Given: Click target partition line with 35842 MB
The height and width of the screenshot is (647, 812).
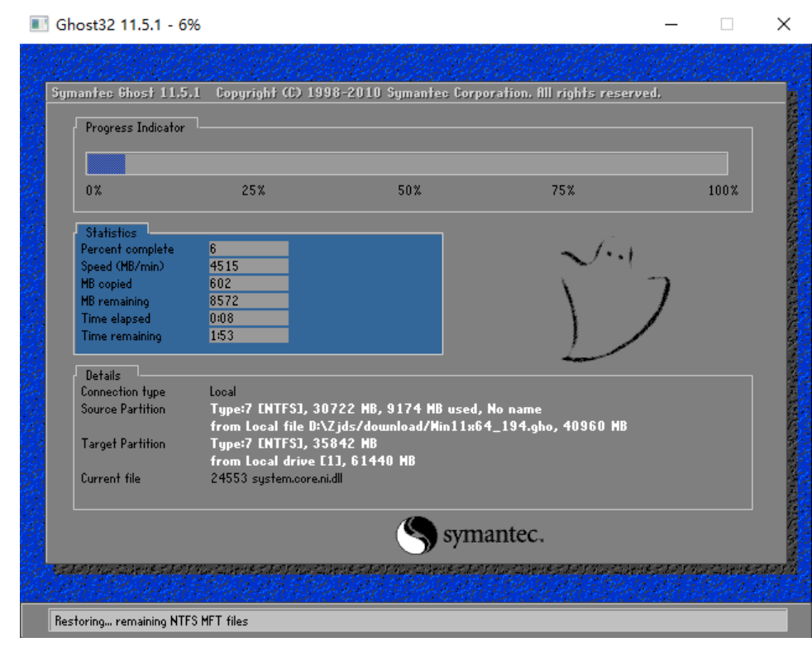Looking at the screenshot, I should [x=294, y=443].
